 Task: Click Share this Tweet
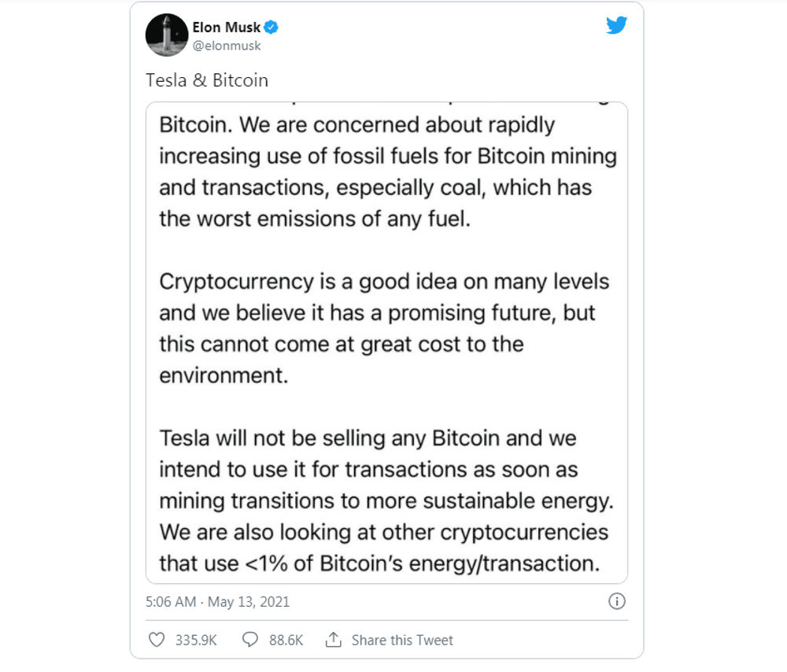click(x=402, y=641)
